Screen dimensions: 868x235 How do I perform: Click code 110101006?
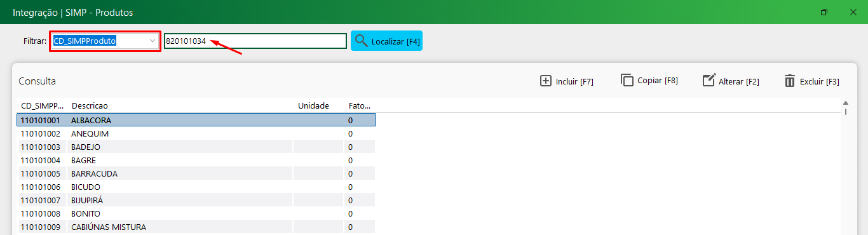40,187
